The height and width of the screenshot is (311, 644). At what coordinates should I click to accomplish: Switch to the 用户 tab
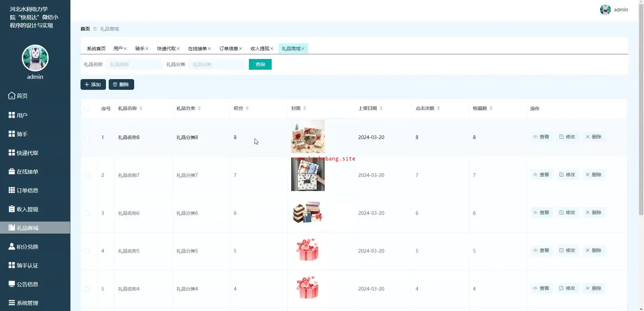coord(118,49)
